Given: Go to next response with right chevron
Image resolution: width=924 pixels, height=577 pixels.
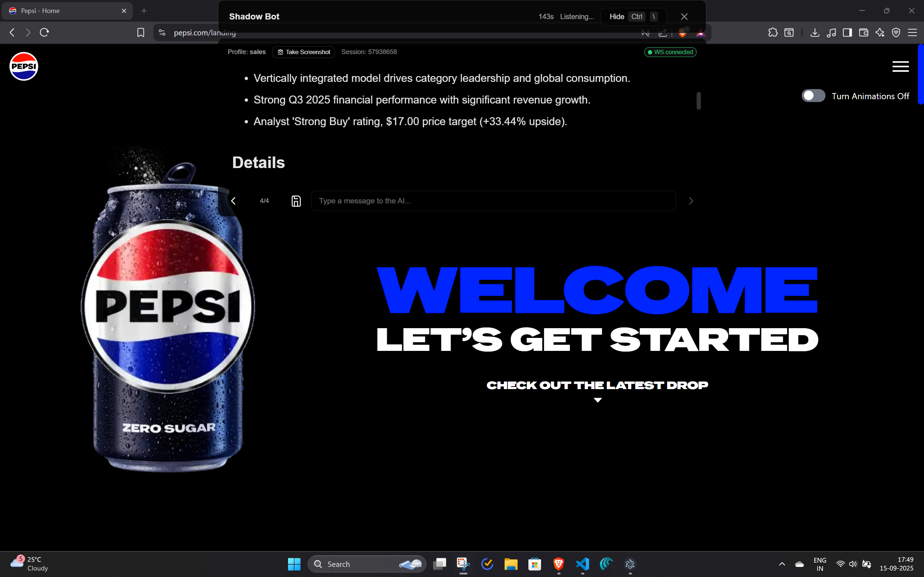Looking at the screenshot, I should (690, 201).
